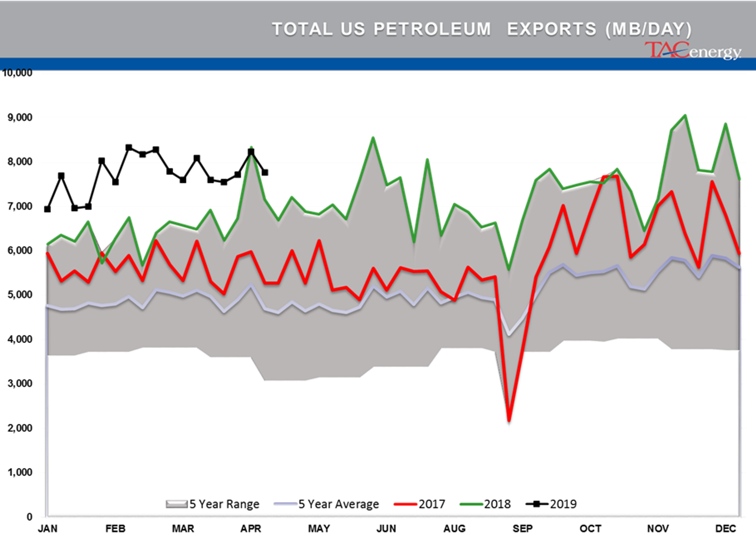Click the red 2017 legend line swatch
Image resolution: width=756 pixels, height=548 pixels.
[405, 504]
